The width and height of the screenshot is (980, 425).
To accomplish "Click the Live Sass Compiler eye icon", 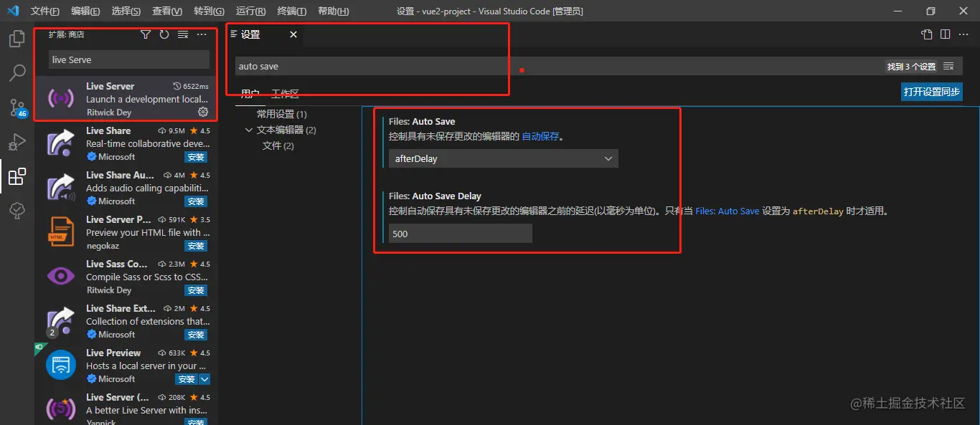I will pos(61,277).
